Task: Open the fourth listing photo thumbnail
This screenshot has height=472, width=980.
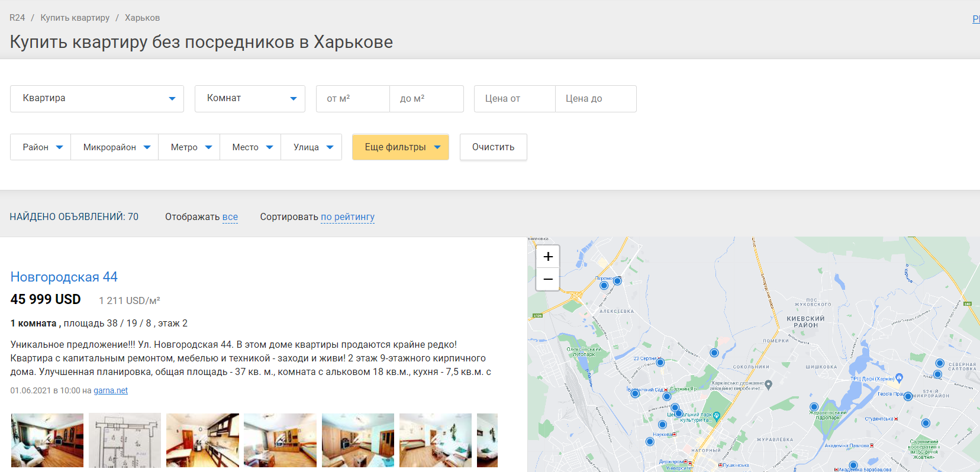Action: [280, 441]
